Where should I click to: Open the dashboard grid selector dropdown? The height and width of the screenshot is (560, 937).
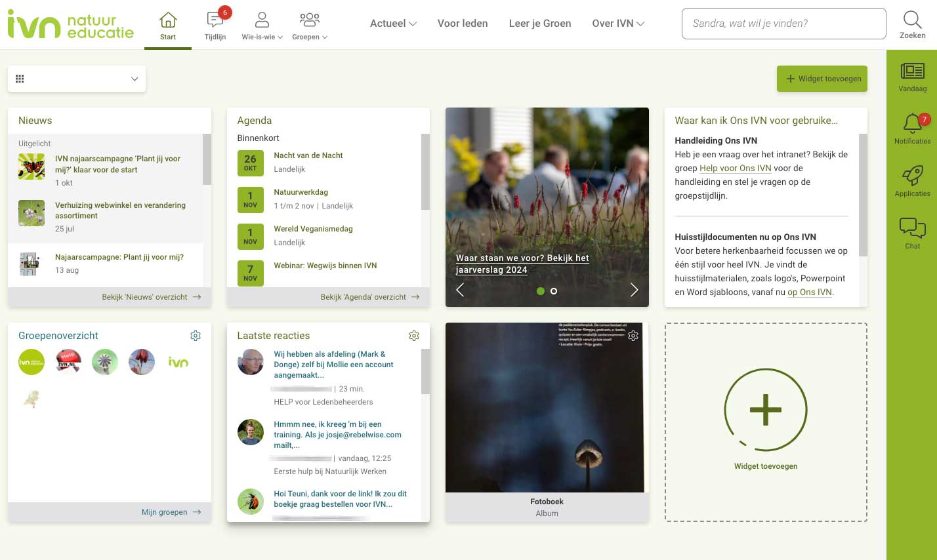point(77,79)
